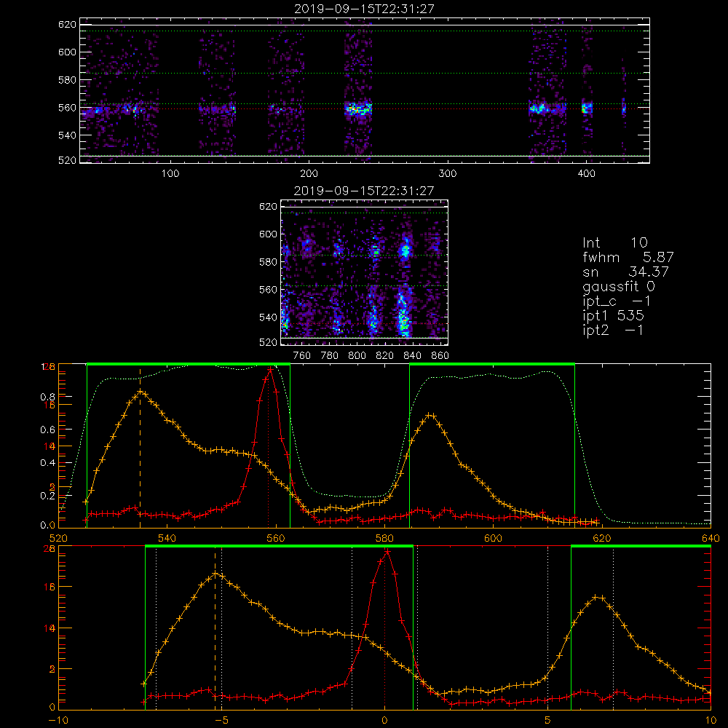
Task: Click x-axis label 860 of the middle spectrogram
Action: pos(440,356)
